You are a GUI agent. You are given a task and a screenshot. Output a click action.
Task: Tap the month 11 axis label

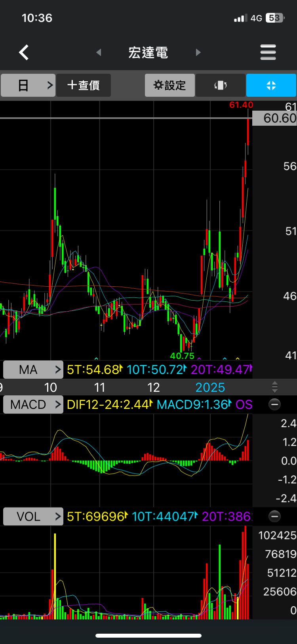point(100,387)
